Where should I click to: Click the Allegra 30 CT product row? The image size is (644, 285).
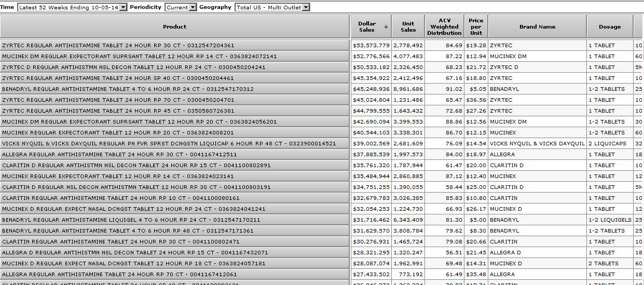point(174,155)
